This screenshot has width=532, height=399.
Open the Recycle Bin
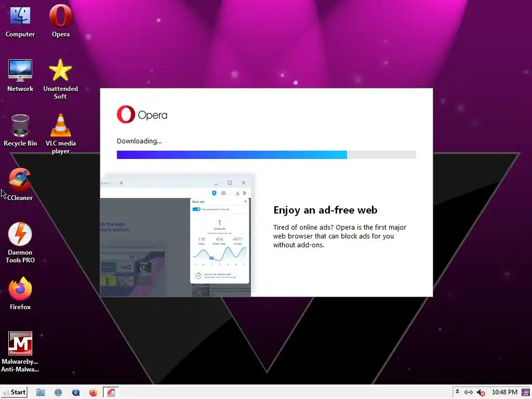[x=20, y=130]
